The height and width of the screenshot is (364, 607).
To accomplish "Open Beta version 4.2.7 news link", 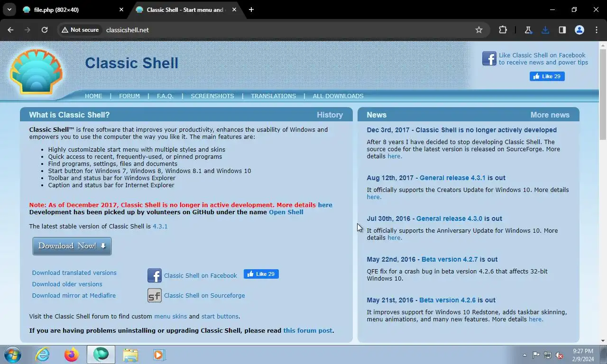I will (450, 259).
